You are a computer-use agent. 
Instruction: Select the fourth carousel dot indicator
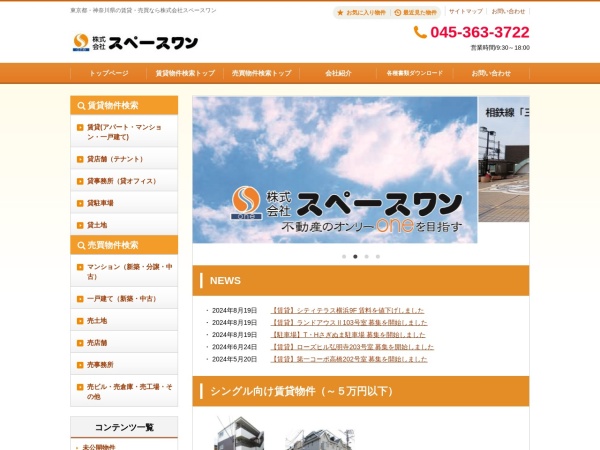pos(378,257)
